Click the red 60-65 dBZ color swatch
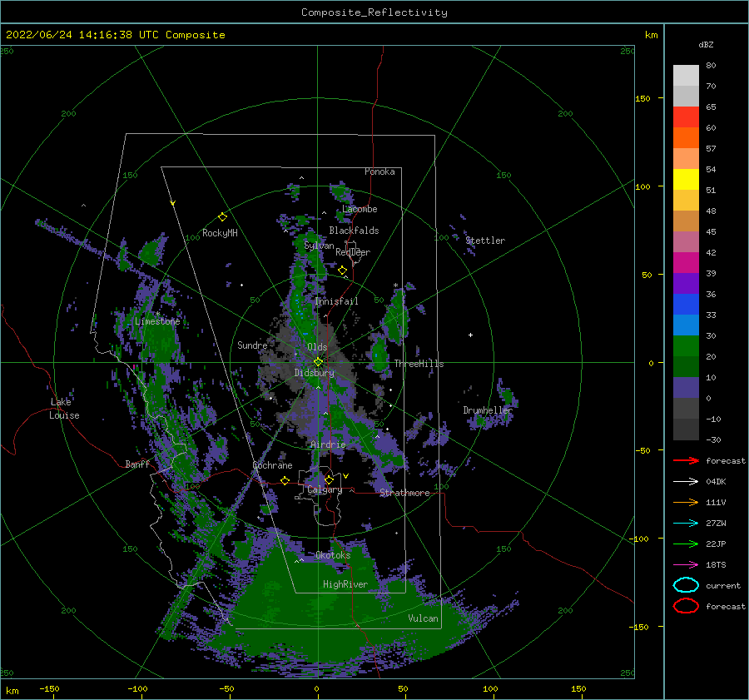749x700 pixels. pyautogui.click(x=686, y=117)
